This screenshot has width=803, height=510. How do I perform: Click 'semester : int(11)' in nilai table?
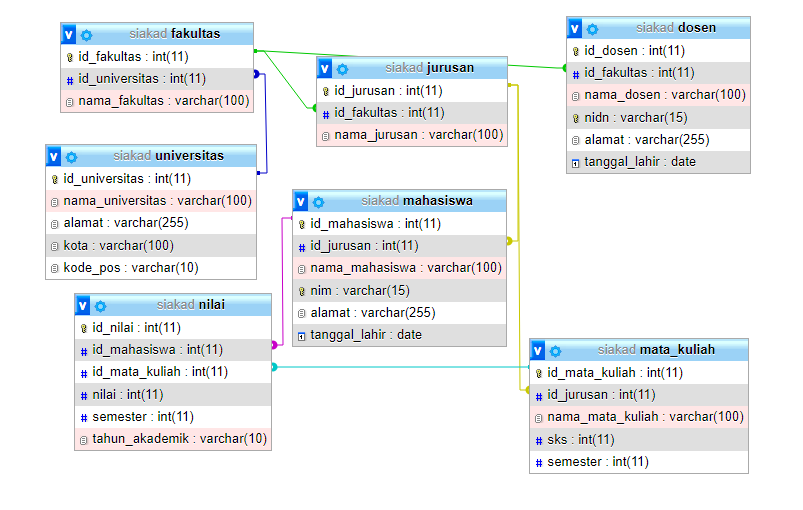[173, 417]
